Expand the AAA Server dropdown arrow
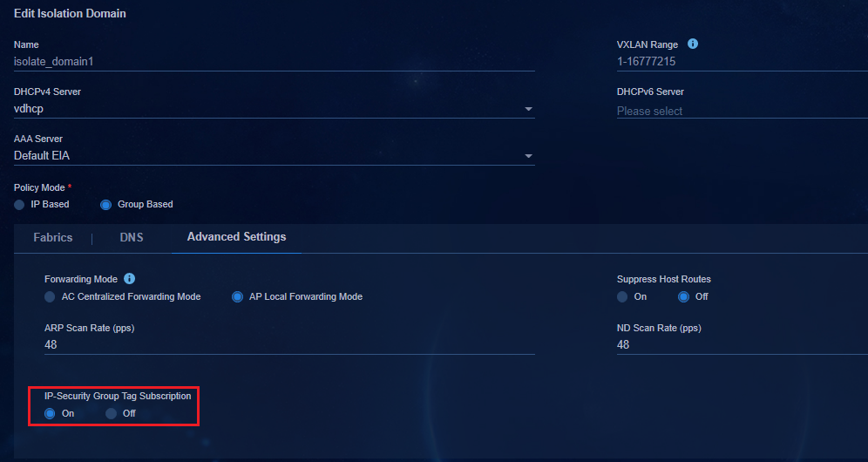The image size is (868, 462). [x=528, y=156]
